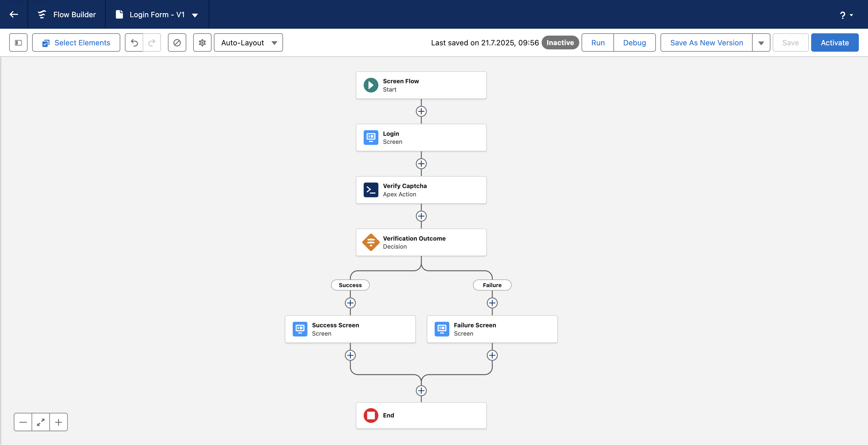Viewport: 868px width, 445px height.
Task: Open the Help menu question mark
Action: tap(842, 15)
